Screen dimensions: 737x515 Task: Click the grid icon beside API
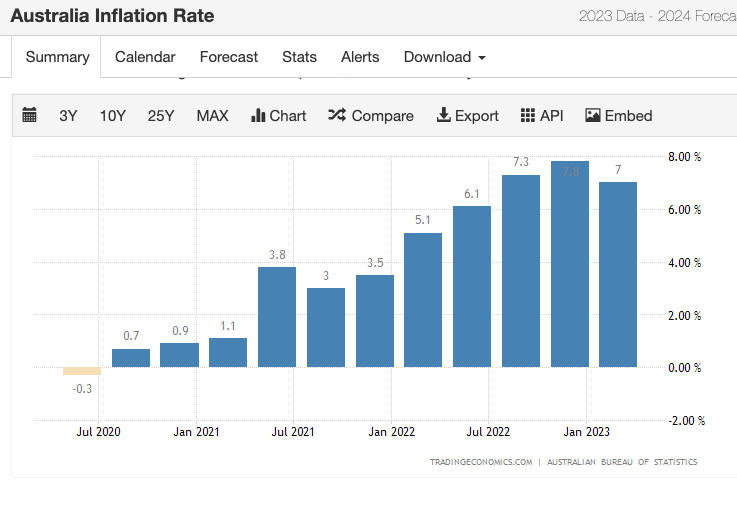tap(528, 115)
